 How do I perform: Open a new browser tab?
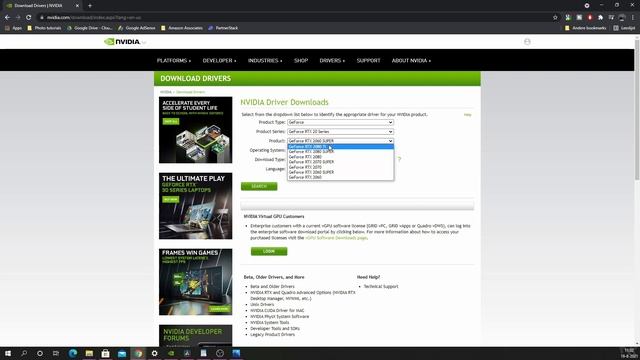pyautogui.click(x=90, y=6)
